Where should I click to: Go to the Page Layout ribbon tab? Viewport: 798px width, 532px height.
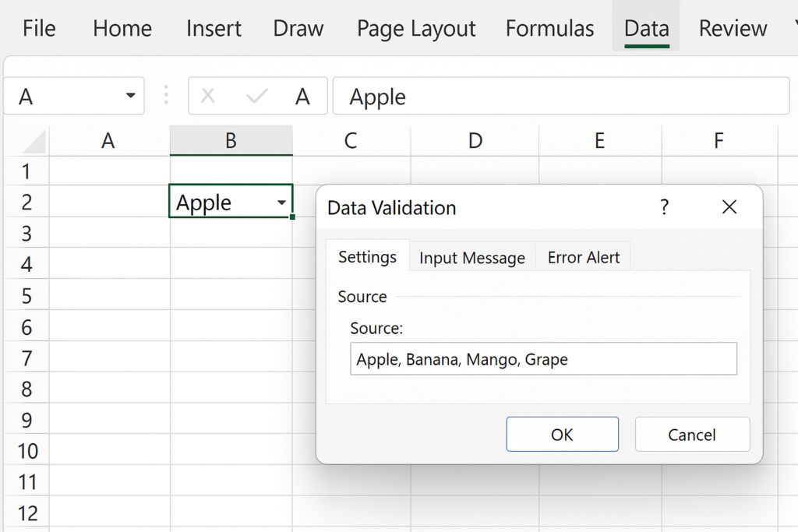point(416,29)
